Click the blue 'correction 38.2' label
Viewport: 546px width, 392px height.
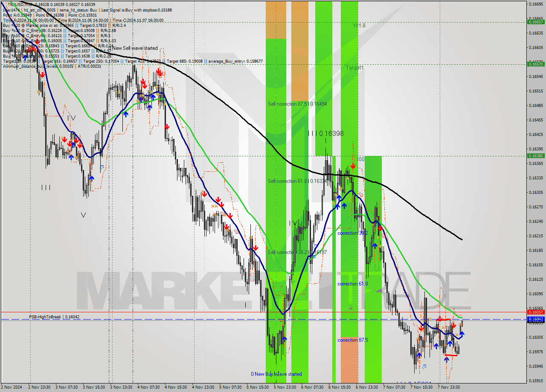coord(352,233)
